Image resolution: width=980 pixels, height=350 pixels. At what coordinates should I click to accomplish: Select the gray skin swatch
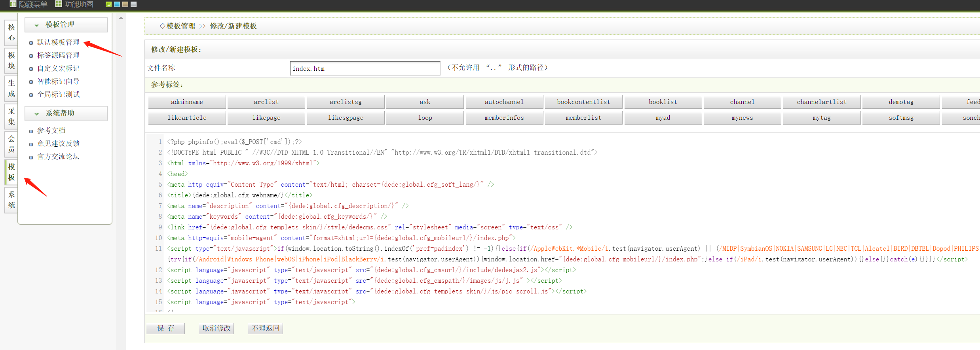[133, 4]
